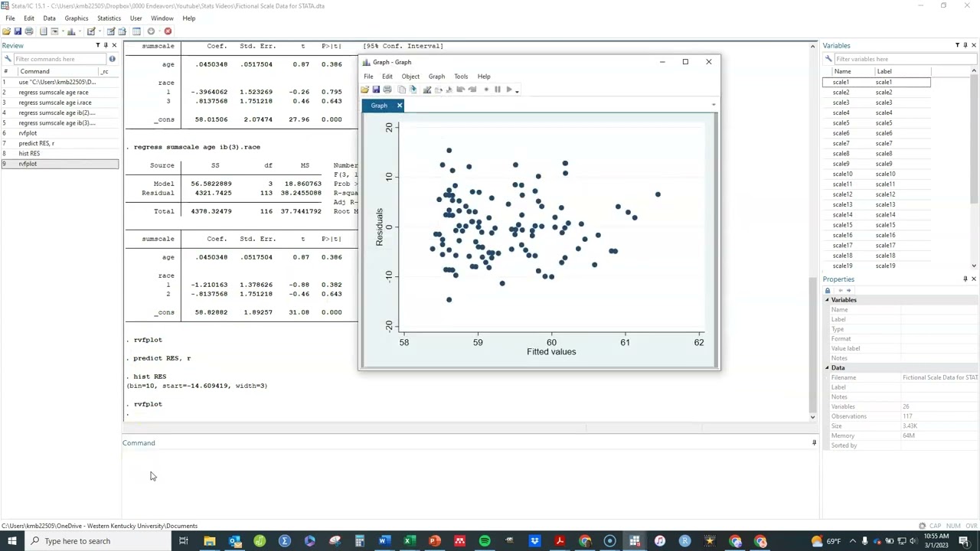Click the Open file icon in main Stata toolbar
980x551 pixels.
pyautogui.click(x=6, y=31)
